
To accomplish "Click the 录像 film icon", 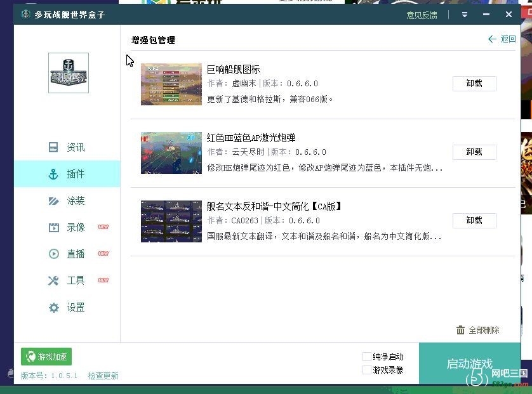I will tap(53, 227).
